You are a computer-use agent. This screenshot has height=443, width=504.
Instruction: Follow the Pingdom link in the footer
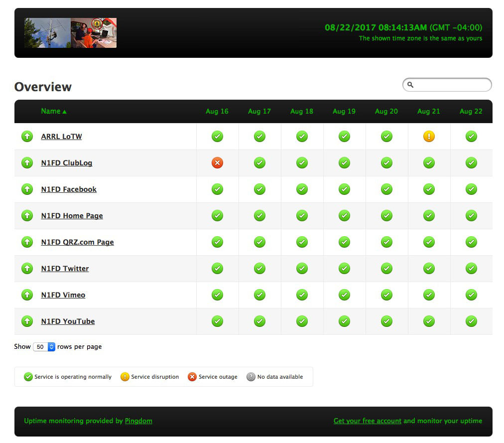tap(138, 421)
